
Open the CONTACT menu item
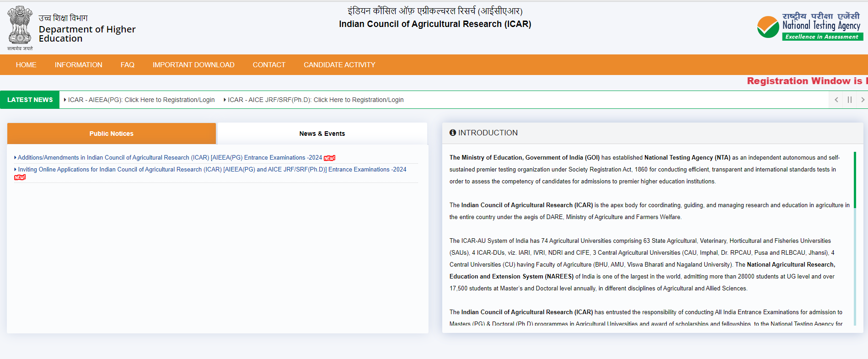point(269,65)
